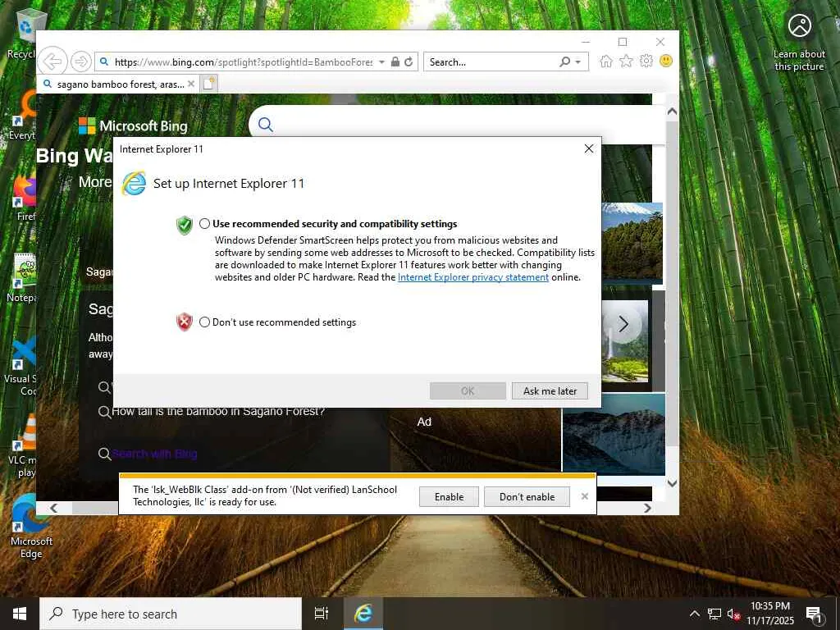Image resolution: width=840 pixels, height=630 pixels.
Task: Open the address bar autocomplete dropdown arrow
Action: (x=382, y=62)
